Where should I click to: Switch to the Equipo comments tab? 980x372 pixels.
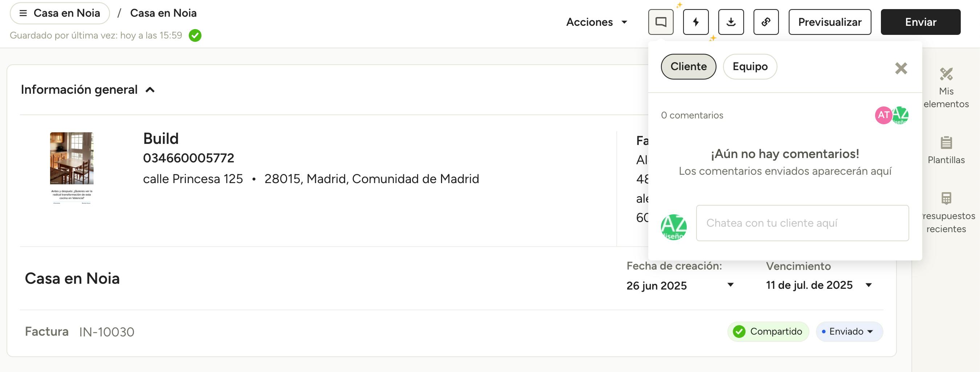point(750,66)
